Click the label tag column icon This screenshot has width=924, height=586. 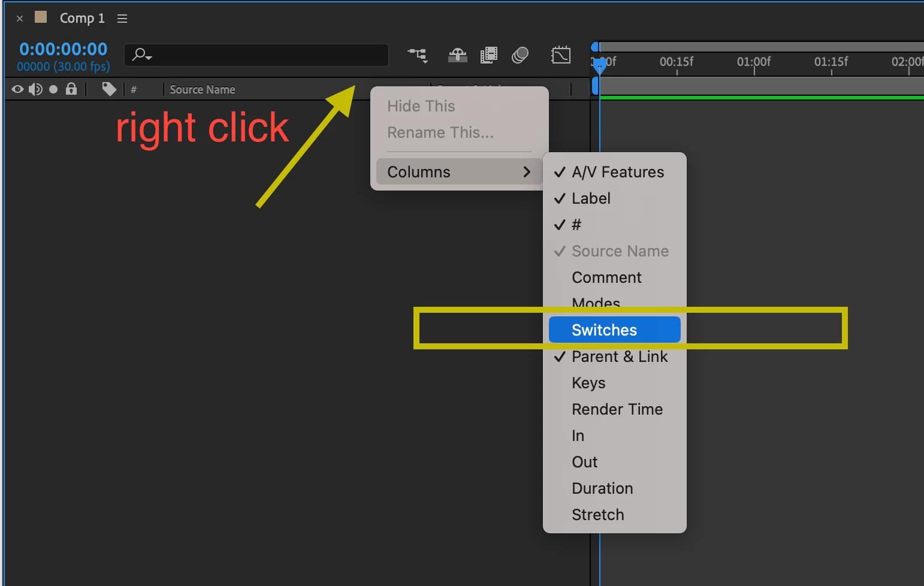(x=109, y=89)
